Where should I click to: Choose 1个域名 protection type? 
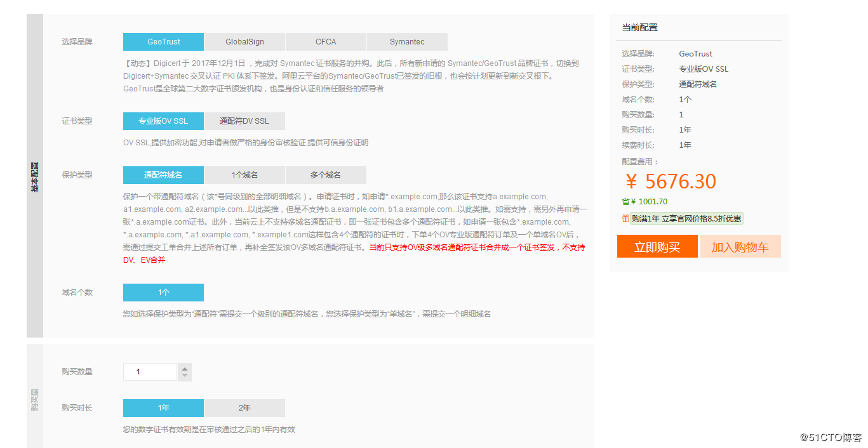click(x=244, y=175)
